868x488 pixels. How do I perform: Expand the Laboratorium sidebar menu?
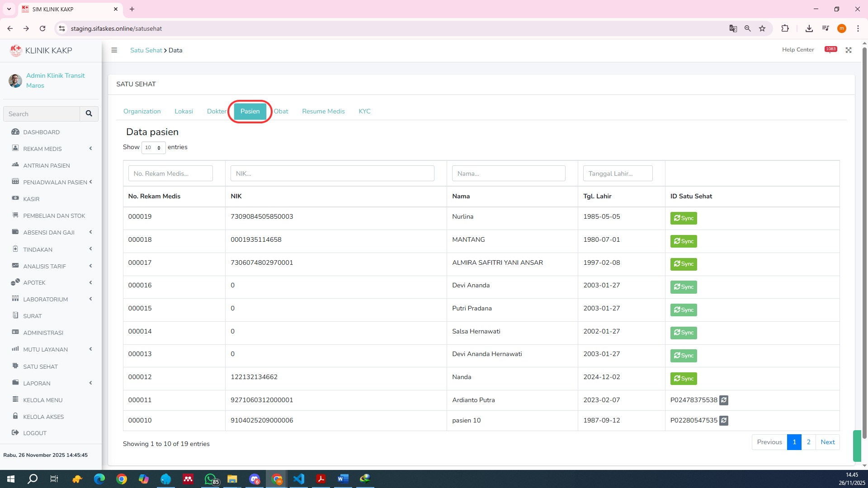(x=45, y=299)
